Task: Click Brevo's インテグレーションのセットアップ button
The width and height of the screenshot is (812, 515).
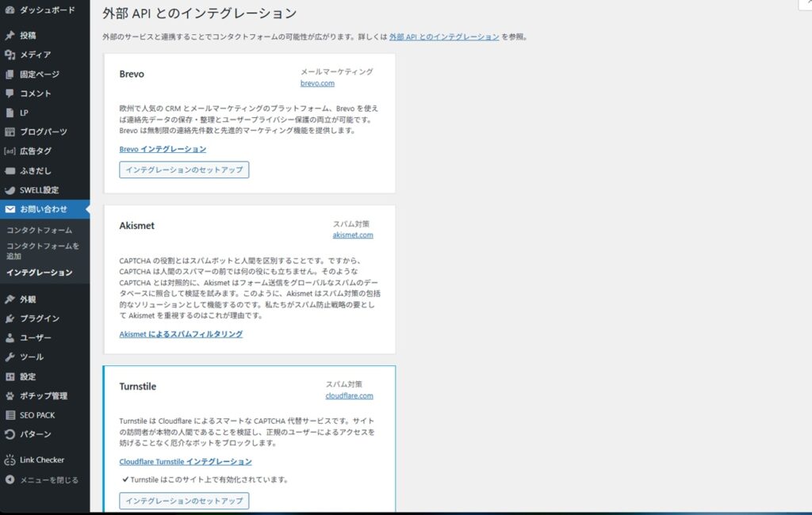Action: [x=184, y=170]
